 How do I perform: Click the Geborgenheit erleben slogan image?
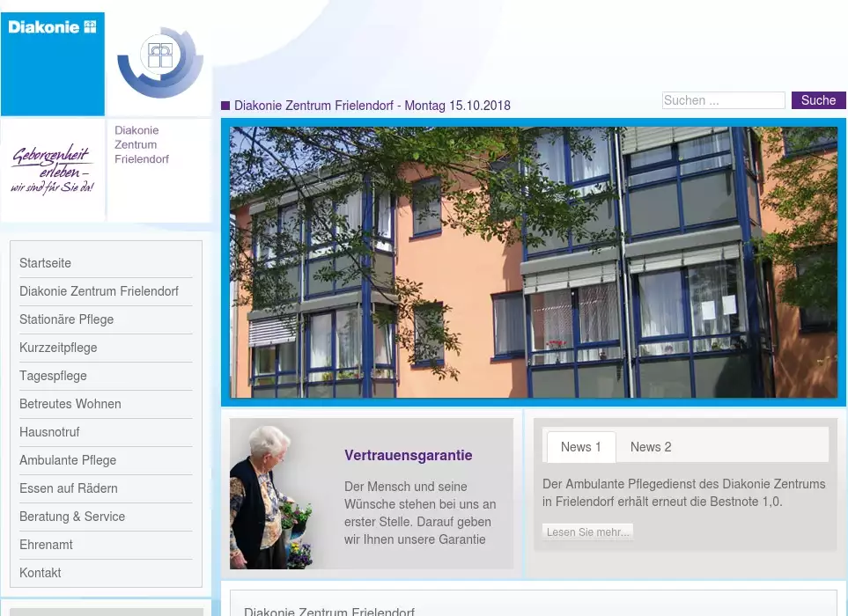[53, 170]
